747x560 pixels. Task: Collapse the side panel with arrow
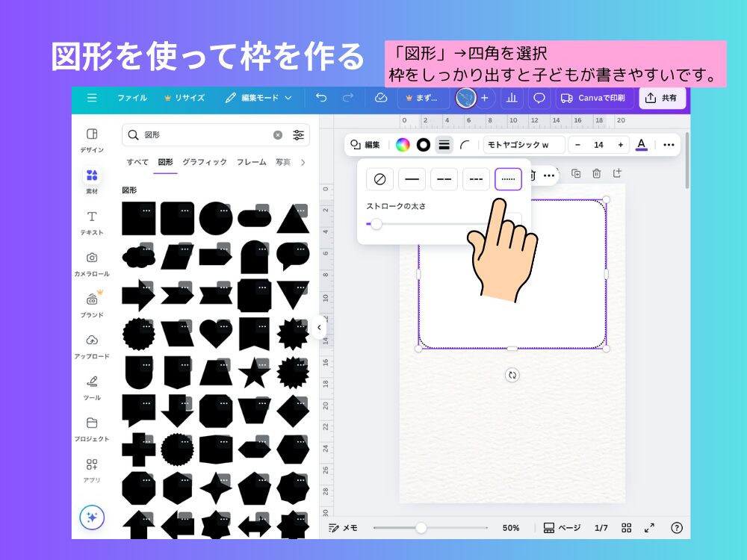[319, 327]
